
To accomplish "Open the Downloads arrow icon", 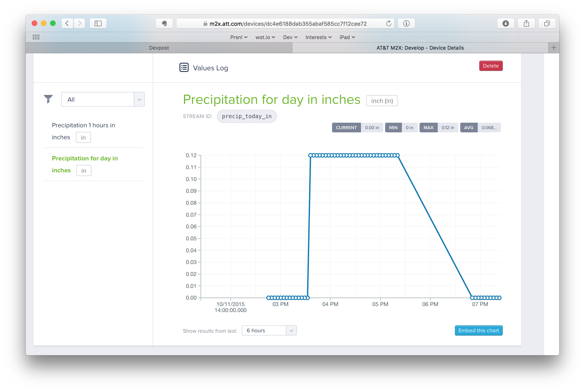I will tap(505, 23).
